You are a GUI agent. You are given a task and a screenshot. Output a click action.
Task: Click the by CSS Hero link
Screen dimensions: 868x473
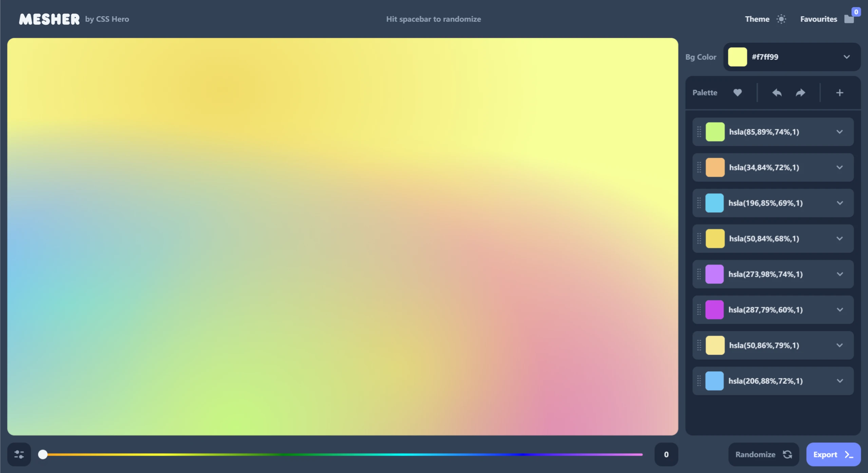pos(107,19)
